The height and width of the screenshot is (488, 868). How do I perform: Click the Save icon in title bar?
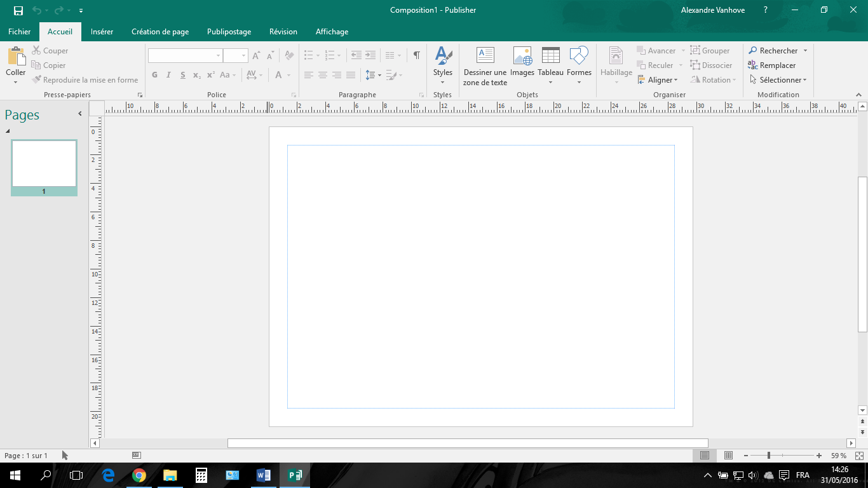(x=18, y=10)
